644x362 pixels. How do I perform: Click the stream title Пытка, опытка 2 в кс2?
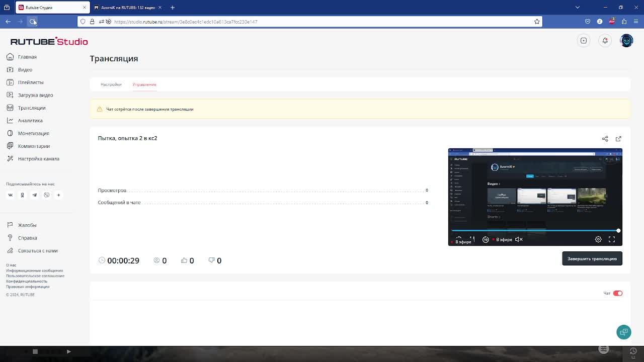coord(127,138)
